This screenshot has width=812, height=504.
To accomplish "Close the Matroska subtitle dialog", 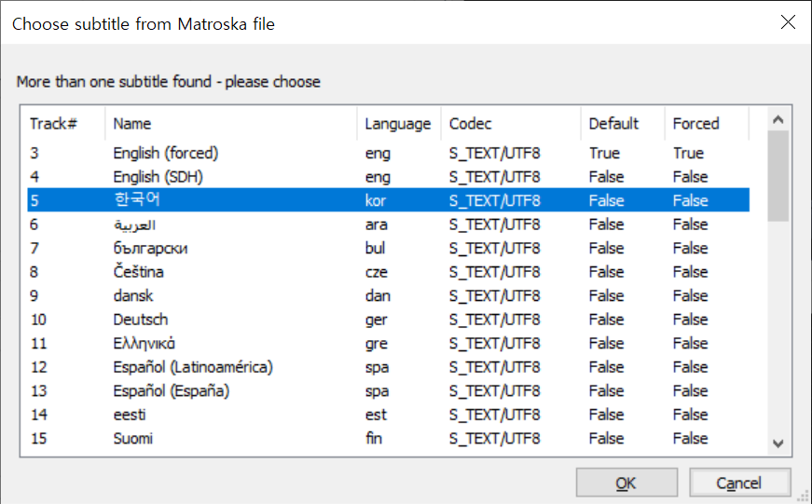I will tap(788, 22).
